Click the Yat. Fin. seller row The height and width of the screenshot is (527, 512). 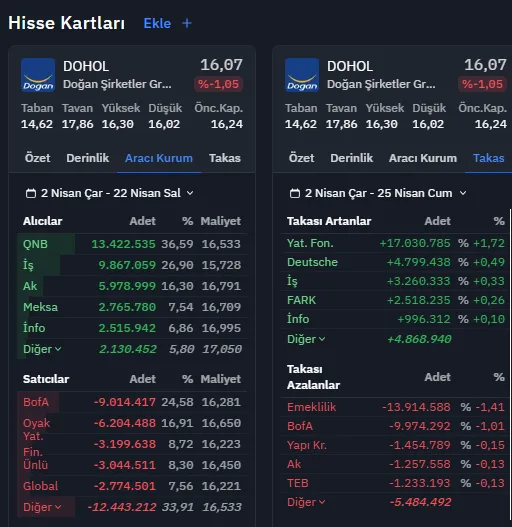coord(132,444)
